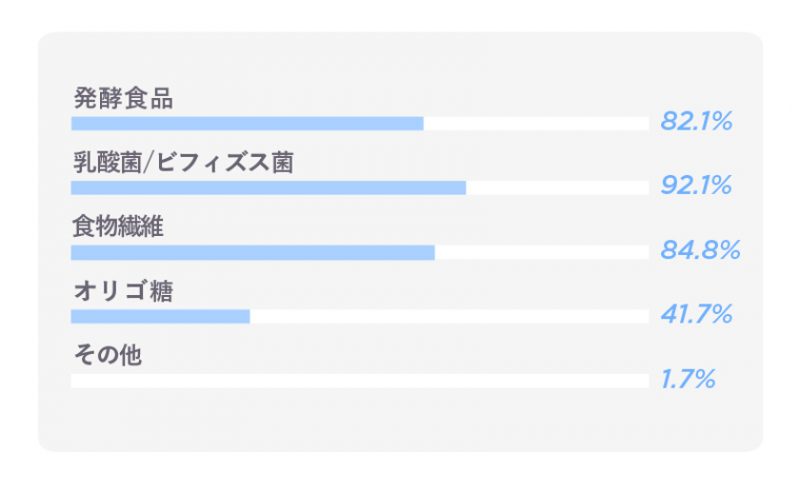The width and height of the screenshot is (800, 492).
Task: Click the オリゴ糖 label
Action: tap(123, 291)
